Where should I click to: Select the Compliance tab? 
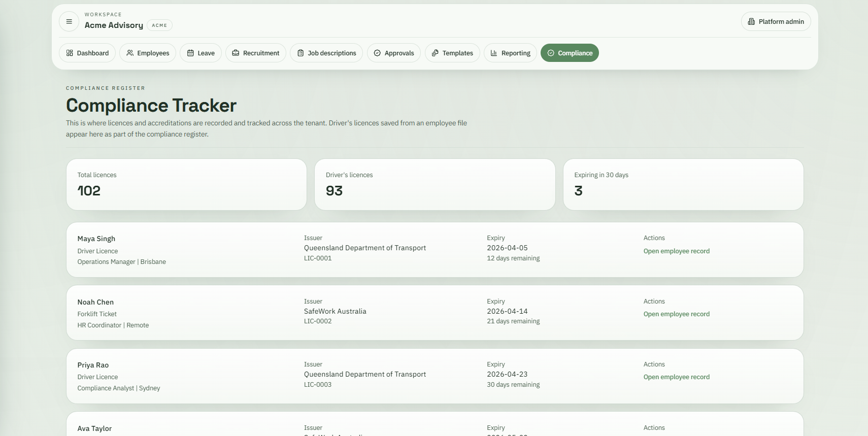click(570, 53)
